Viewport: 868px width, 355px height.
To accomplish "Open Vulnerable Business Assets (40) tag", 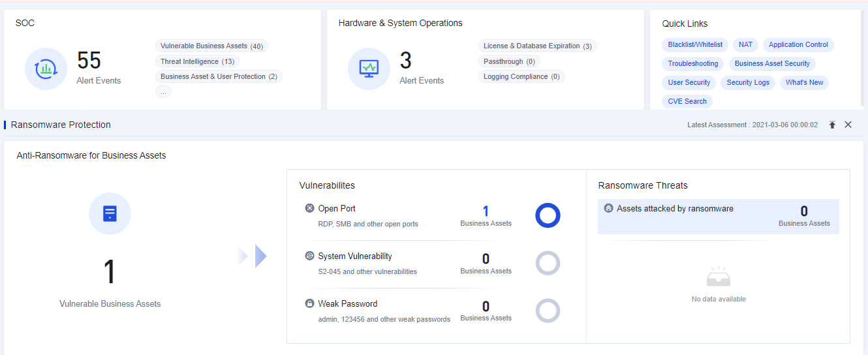I will (211, 46).
